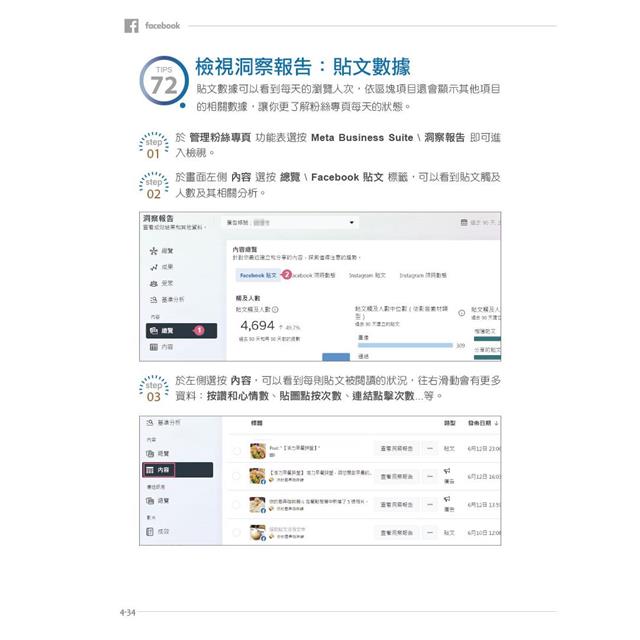Screen dimensions: 640x640
Task: Open 總覽 under 內容 in step 03 screenshot
Action: (158, 453)
